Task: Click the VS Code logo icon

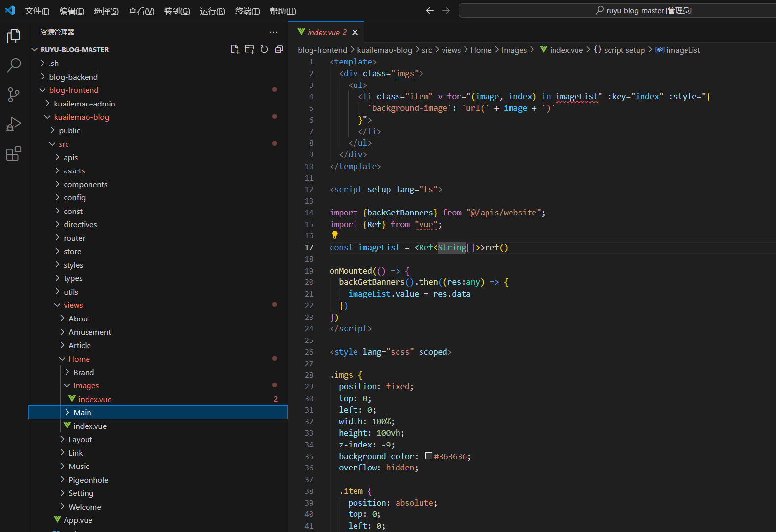Action: pos(10,10)
